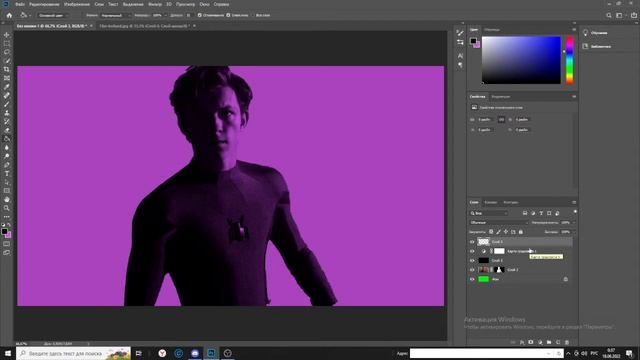The image size is (640, 360).
Task: Toggle the Сглаживание checkbox
Action: (x=200, y=15)
